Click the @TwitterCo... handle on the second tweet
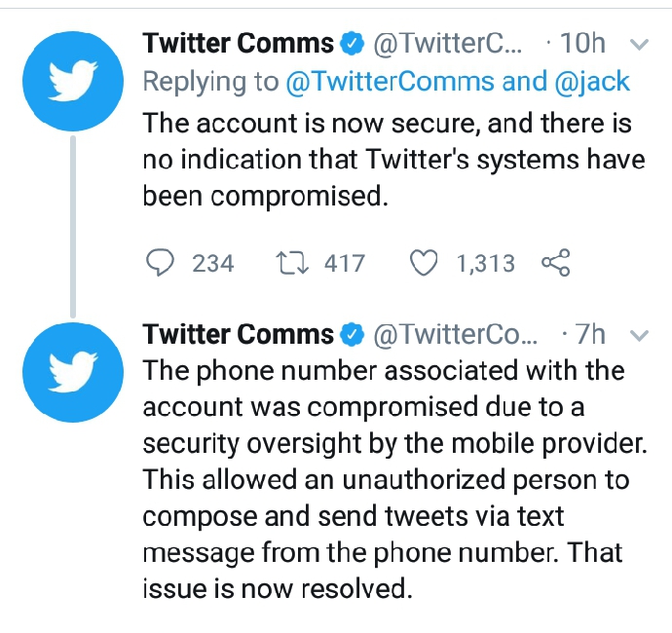 click(x=455, y=335)
